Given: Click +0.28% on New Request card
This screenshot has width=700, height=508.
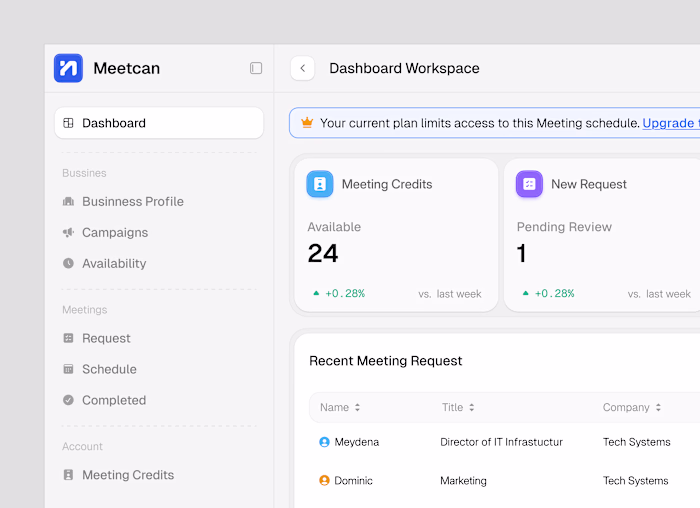Looking at the screenshot, I should pos(554,293).
